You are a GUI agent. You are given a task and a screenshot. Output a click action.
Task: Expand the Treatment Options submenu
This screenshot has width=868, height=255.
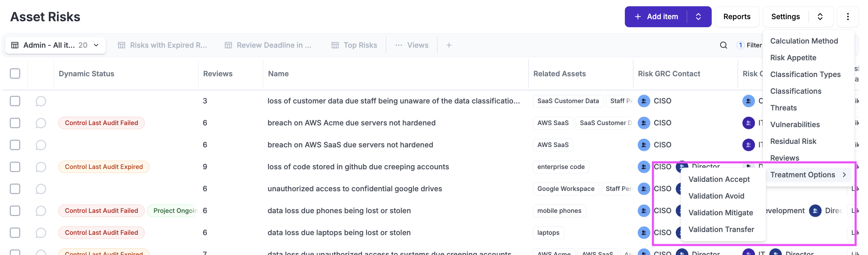(x=808, y=175)
